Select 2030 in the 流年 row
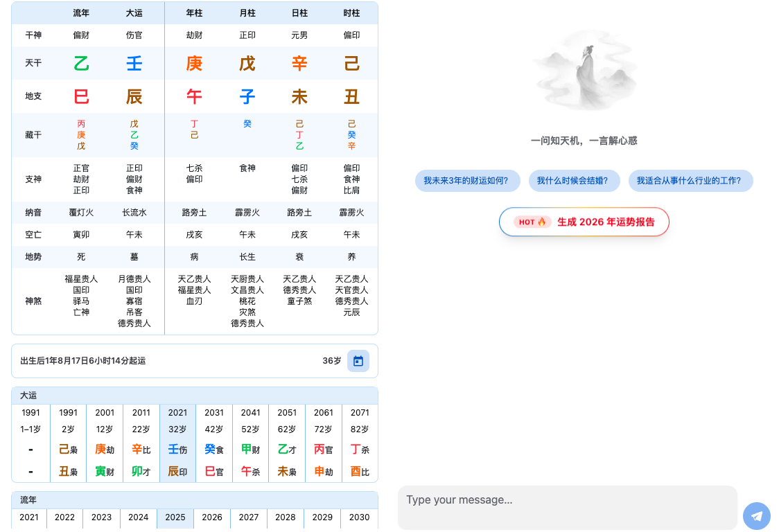Image resolution: width=779 pixels, height=532 pixels. (x=359, y=517)
